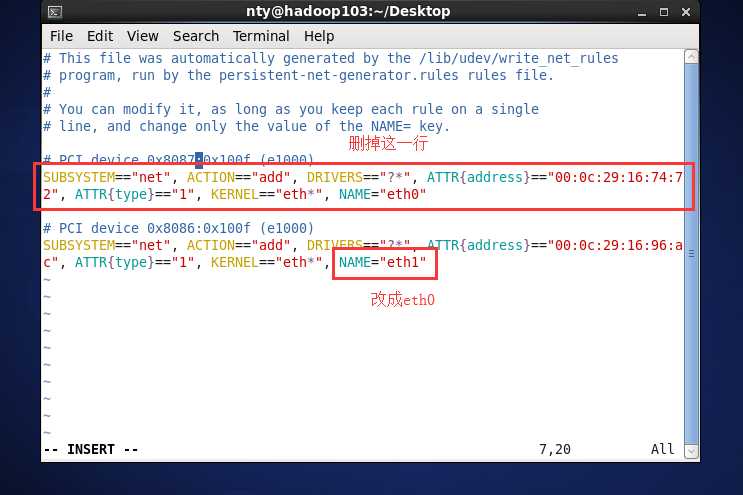Open the Edit menu

pyautogui.click(x=100, y=36)
